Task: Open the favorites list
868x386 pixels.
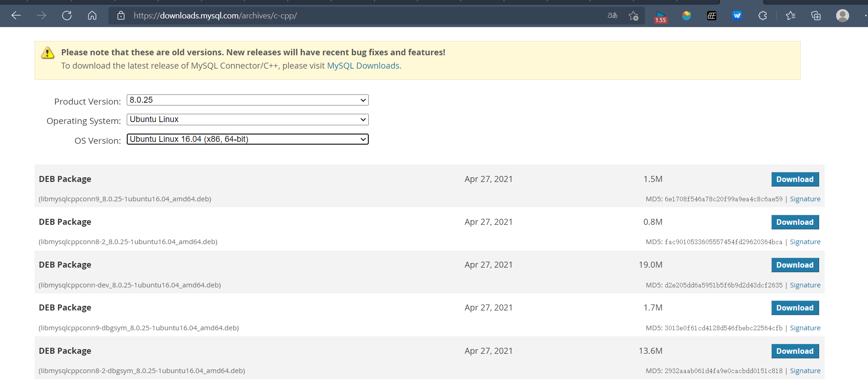Action: pyautogui.click(x=791, y=16)
